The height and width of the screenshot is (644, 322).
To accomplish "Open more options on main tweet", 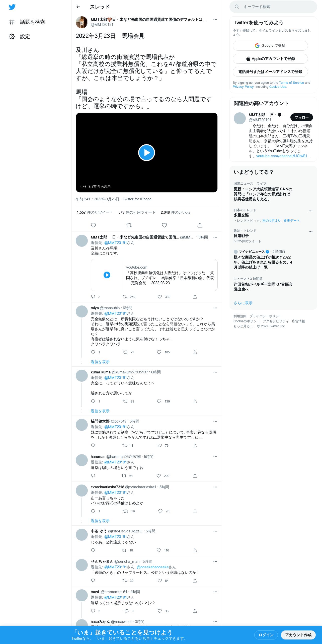I will (x=215, y=20).
